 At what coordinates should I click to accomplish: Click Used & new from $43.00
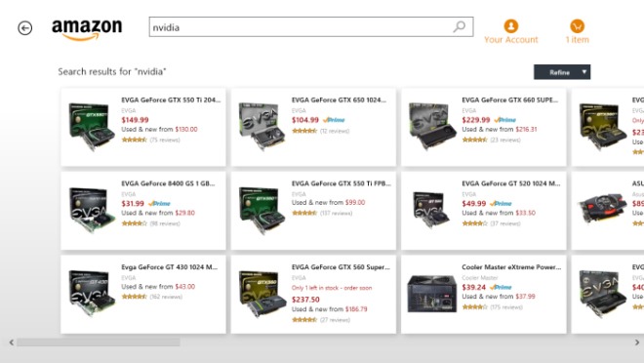(x=158, y=287)
